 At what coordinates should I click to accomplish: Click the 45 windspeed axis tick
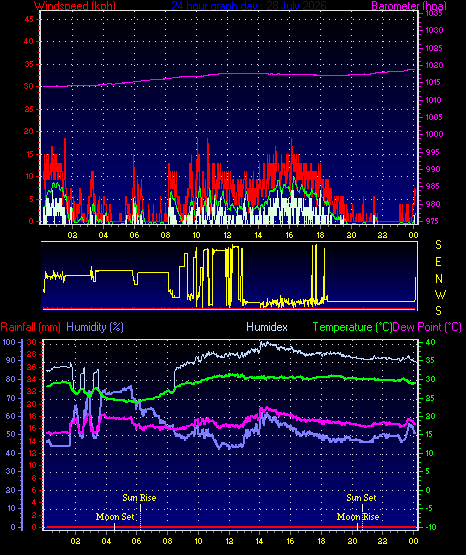29,19
